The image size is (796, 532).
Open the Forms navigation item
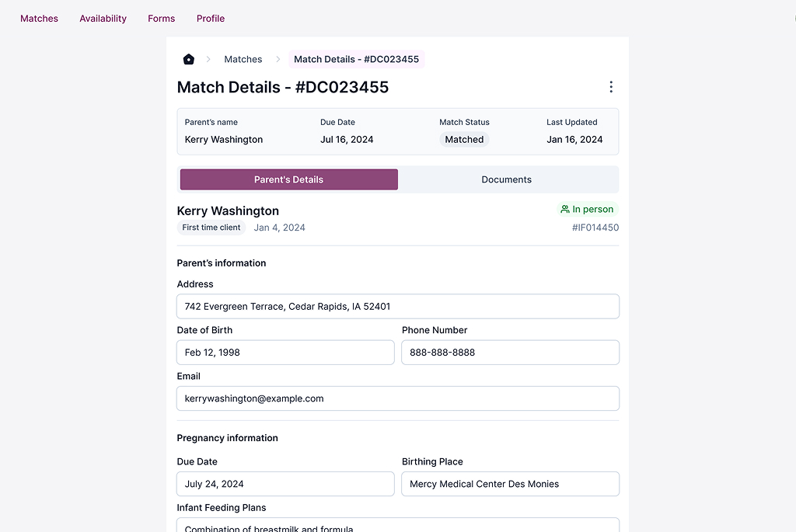click(x=161, y=19)
